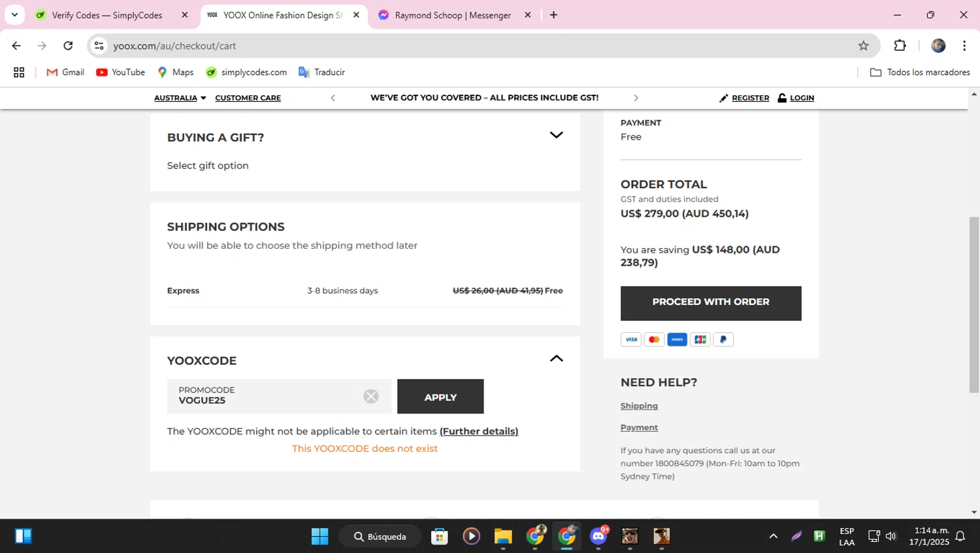Open Gmail bookmark
This screenshot has height=553, width=980.
[65, 72]
